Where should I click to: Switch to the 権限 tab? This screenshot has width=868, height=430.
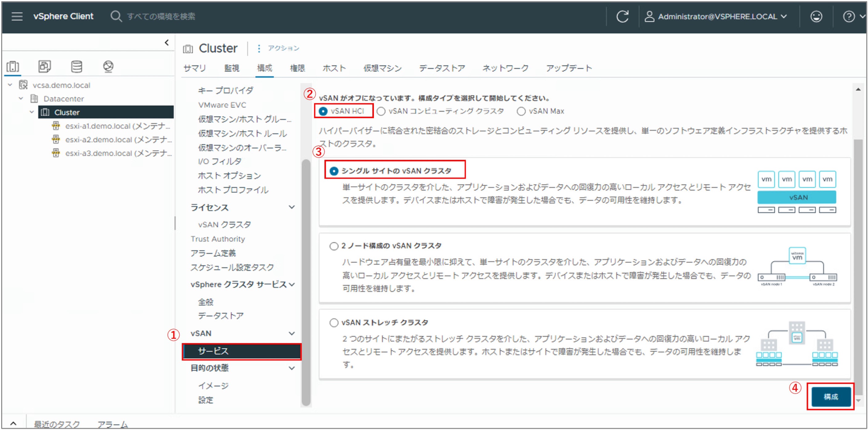click(x=297, y=68)
